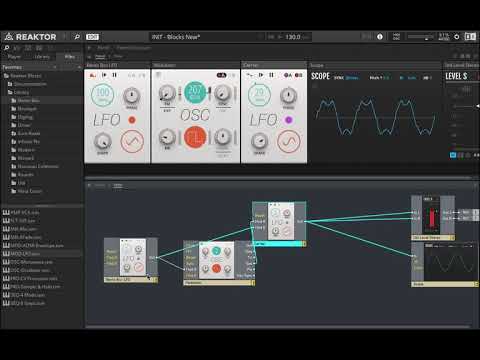Click the play icon on the second LFO block

click(x=261, y=75)
